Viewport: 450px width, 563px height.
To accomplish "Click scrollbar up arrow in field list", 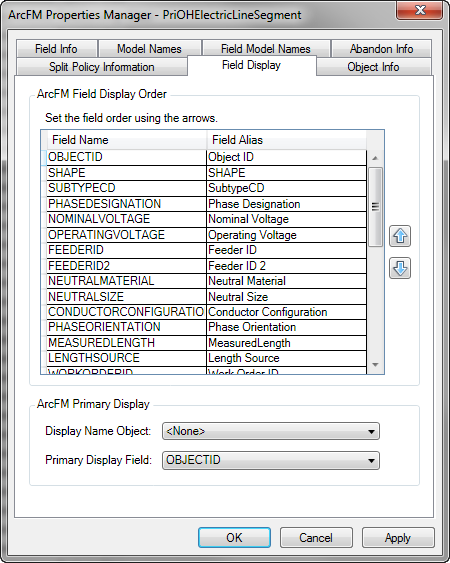I will 375,158.
